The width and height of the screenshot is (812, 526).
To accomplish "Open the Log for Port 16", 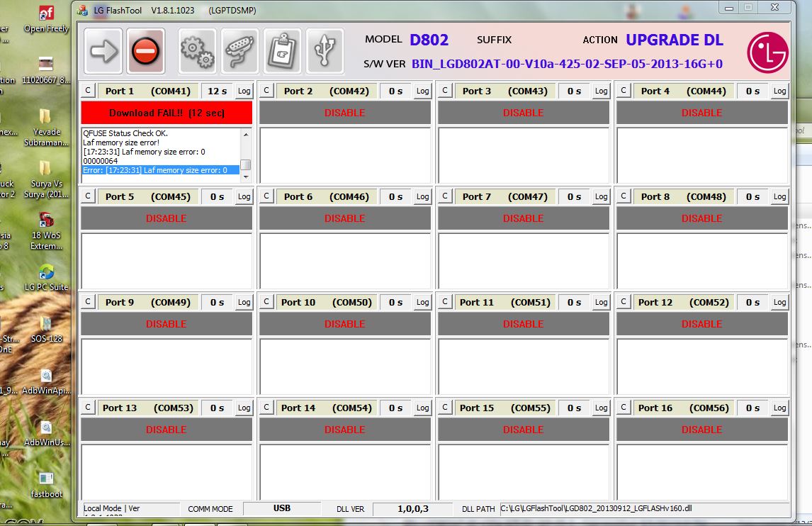I will point(780,408).
